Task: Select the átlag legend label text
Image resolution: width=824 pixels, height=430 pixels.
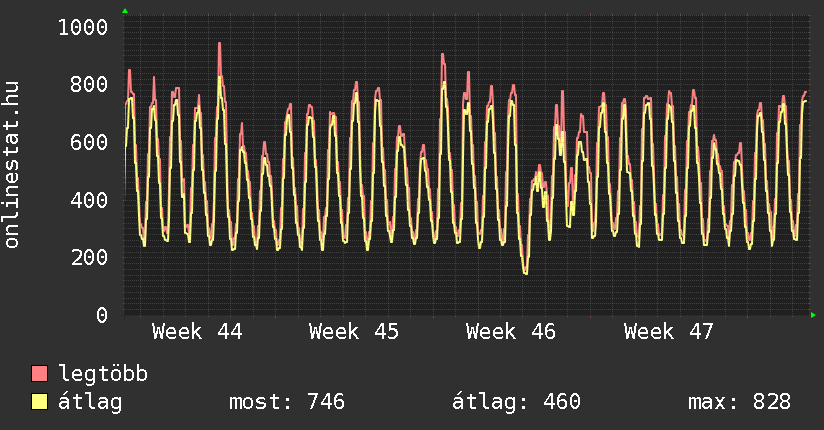Action: pos(90,402)
